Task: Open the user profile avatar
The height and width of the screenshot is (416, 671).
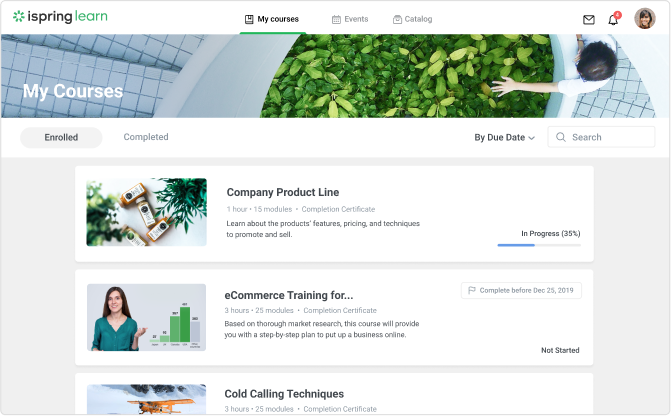Action: (x=644, y=19)
